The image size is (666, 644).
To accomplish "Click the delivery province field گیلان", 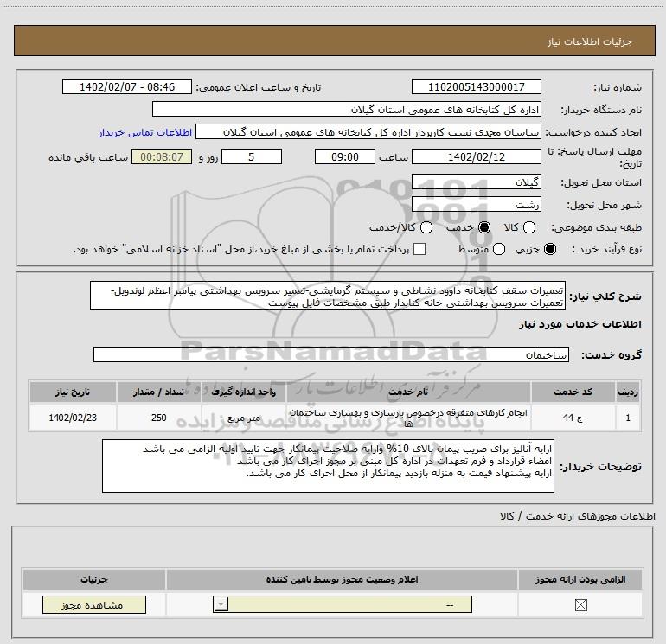I will click(476, 182).
